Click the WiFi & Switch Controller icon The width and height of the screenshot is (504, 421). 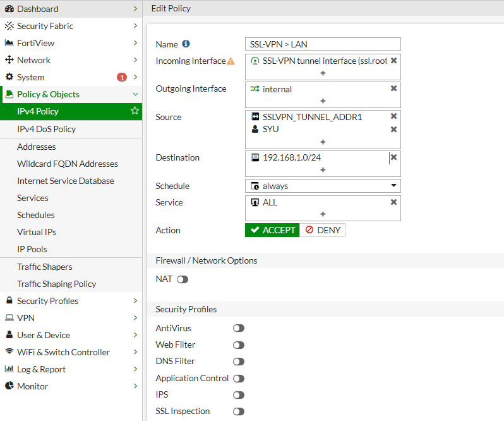tap(9, 351)
